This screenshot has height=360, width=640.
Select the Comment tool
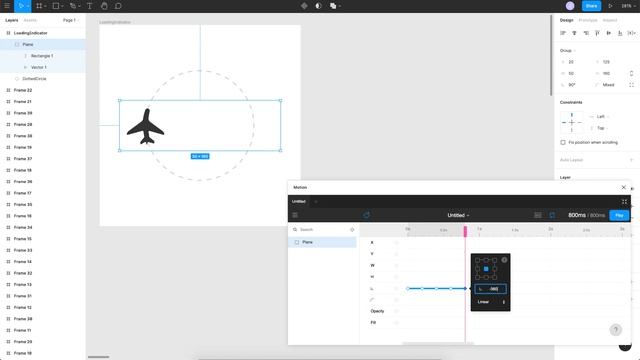click(x=118, y=6)
